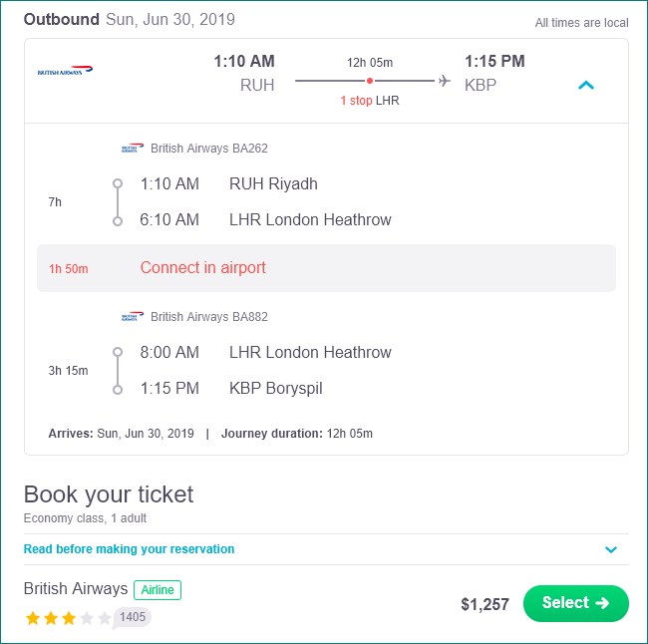This screenshot has height=644, width=648.
Task: Click the fifth grey rating star
Action: point(105,618)
